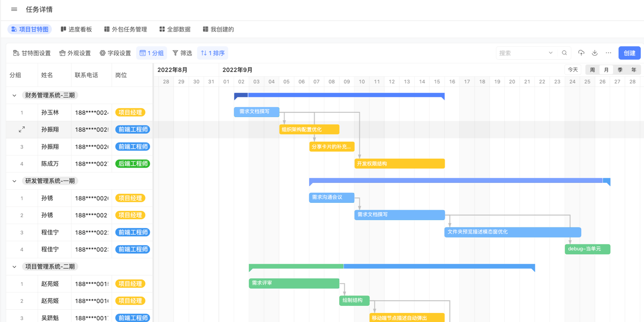Jump to 今天 on the timeline

[573, 70]
